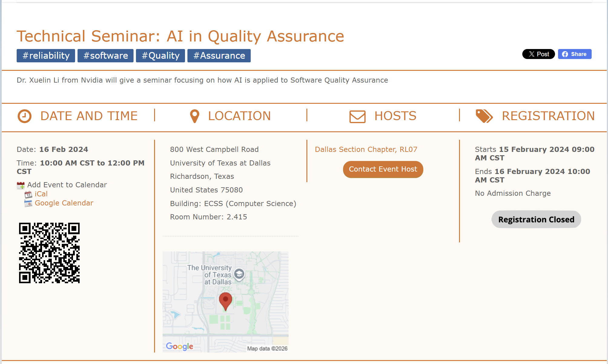
Task: Click the map pin icon beside Location
Action: [x=195, y=116]
